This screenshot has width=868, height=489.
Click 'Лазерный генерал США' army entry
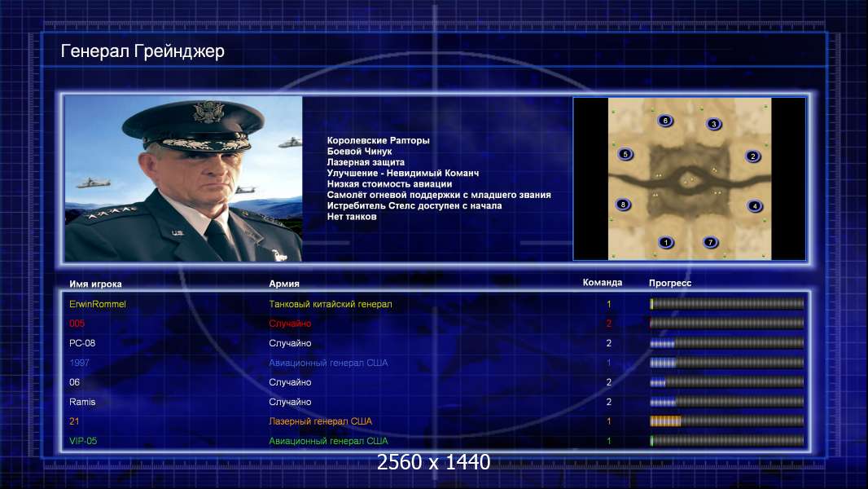pos(321,421)
